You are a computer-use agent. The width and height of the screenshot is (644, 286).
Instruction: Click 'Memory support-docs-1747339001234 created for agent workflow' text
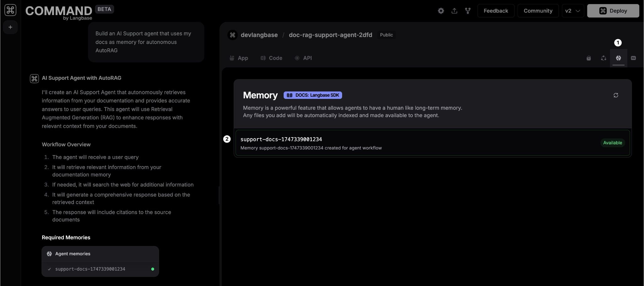(311, 148)
